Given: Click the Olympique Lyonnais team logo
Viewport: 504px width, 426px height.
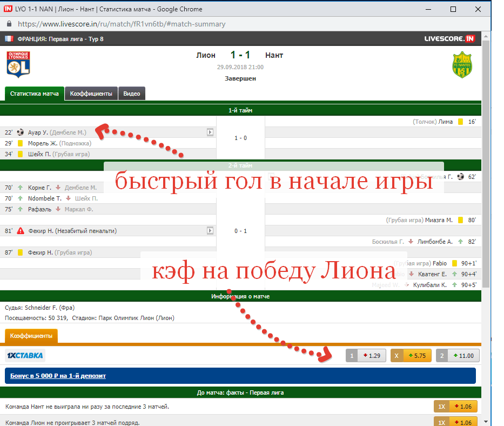Looking at the screenshot, I should pyautogui.click(x=18, y=65).
